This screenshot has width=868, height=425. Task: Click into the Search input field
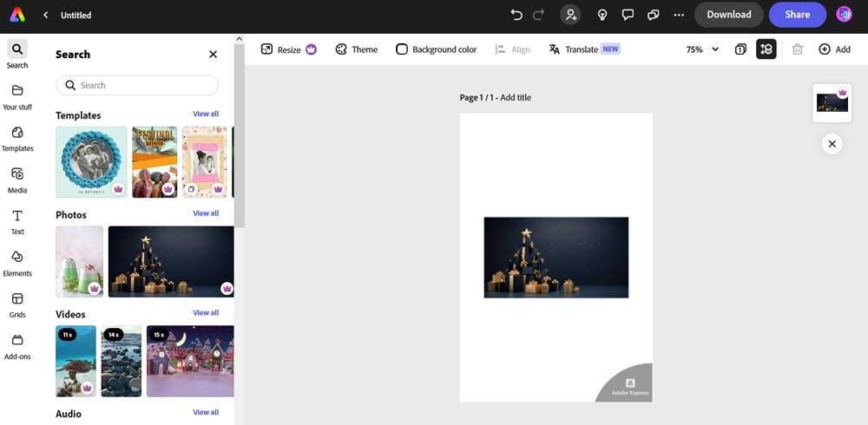(143, 85)
